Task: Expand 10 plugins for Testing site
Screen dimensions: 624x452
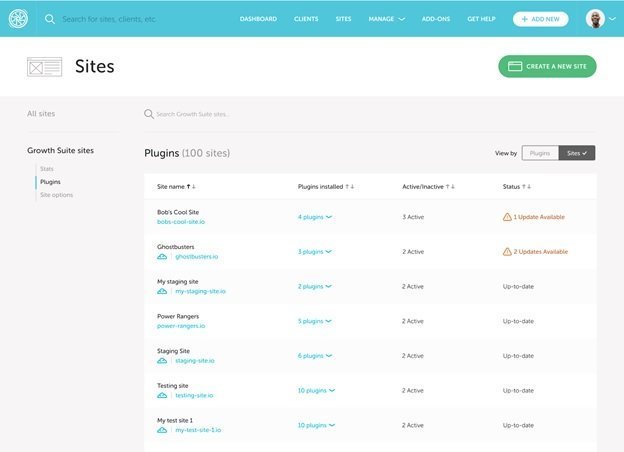Action: 316,390
